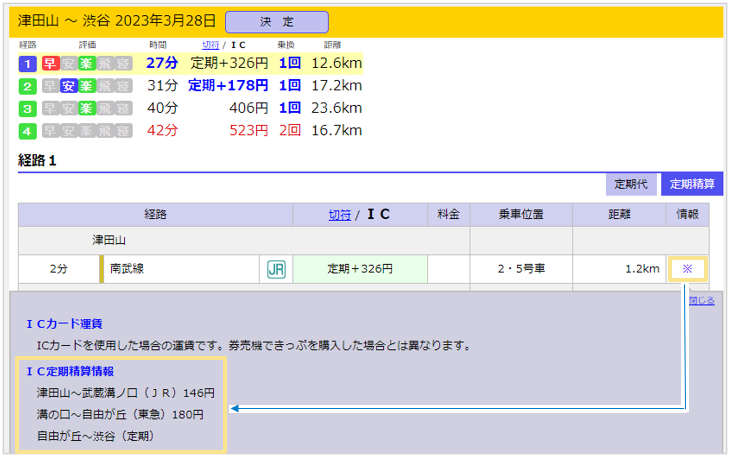The width and height of the screenshot is (729, 458).
Task: Select route number 1 badge
Action: (x=27, y=64)
